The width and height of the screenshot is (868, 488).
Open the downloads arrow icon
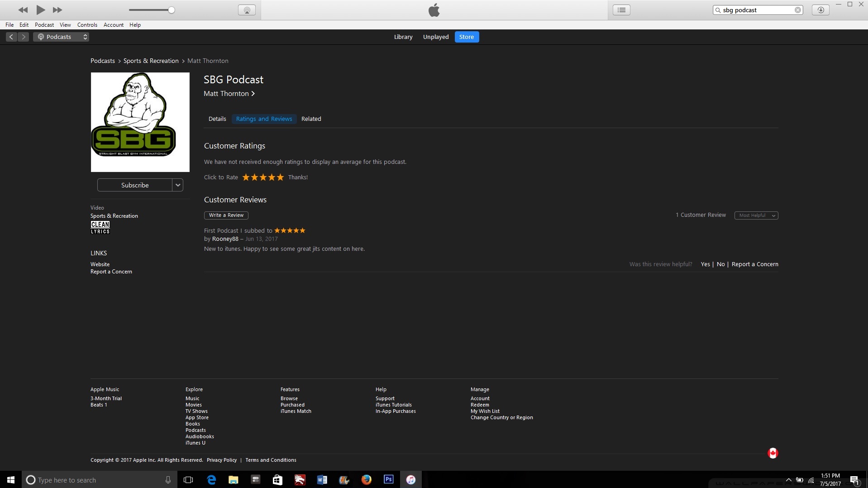(x=820, y=10)
